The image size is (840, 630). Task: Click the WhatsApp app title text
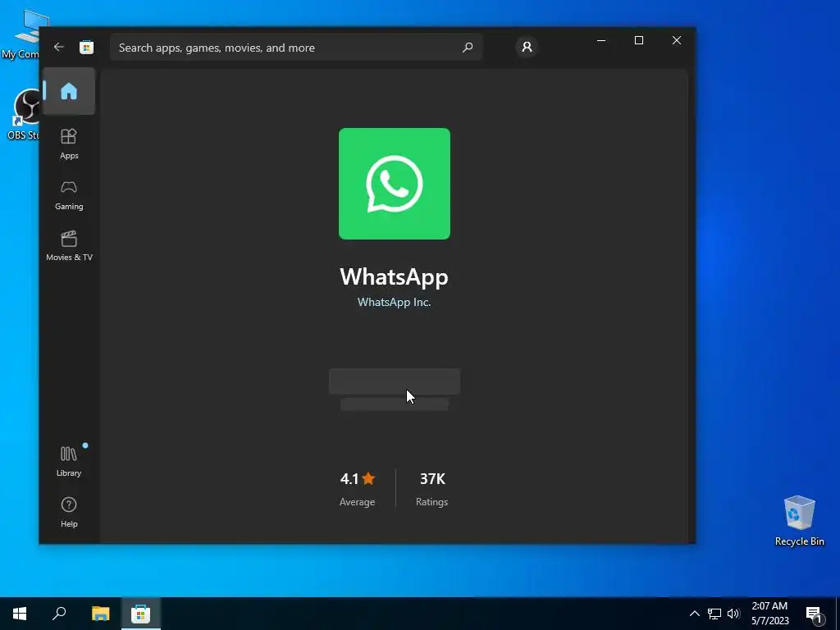pos(394,276)
